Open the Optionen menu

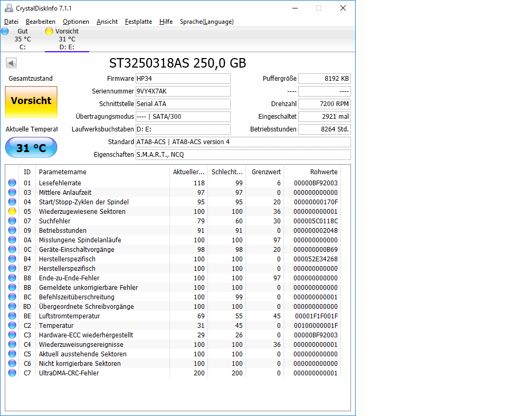point(75,21)
